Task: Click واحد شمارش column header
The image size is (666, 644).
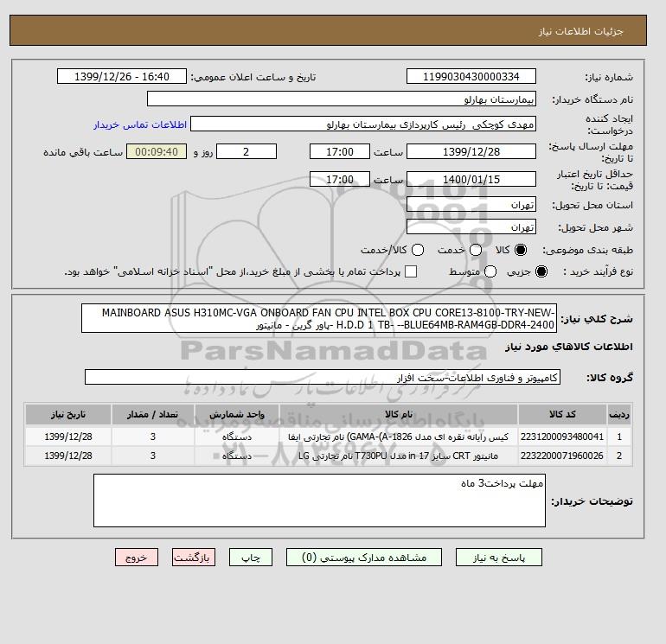Action: pyautogui.click(x=237, y=414)
